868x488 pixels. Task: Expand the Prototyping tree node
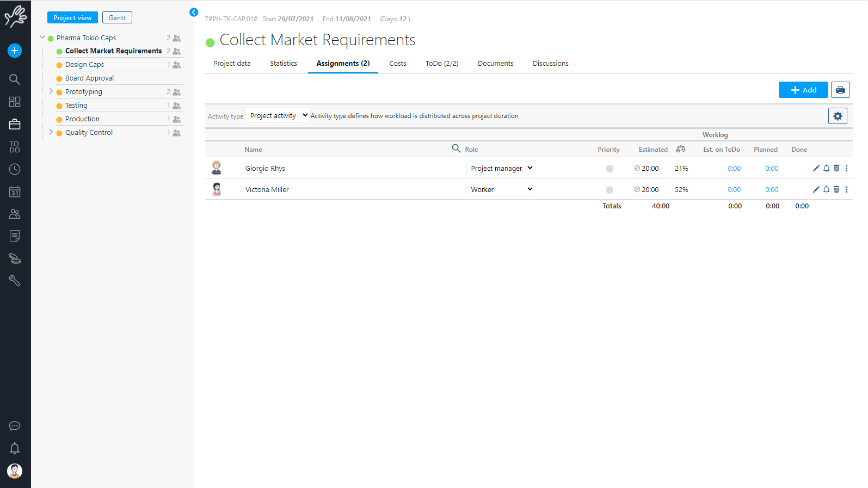pos(51,91)
